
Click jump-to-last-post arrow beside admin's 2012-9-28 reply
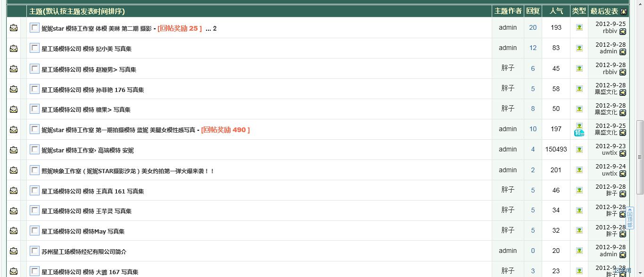tap(623, 52)
